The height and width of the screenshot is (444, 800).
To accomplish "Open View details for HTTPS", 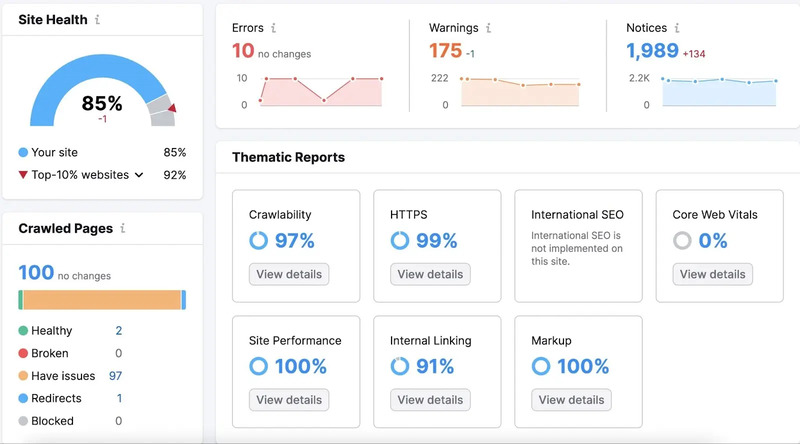I will pos(430,274).
